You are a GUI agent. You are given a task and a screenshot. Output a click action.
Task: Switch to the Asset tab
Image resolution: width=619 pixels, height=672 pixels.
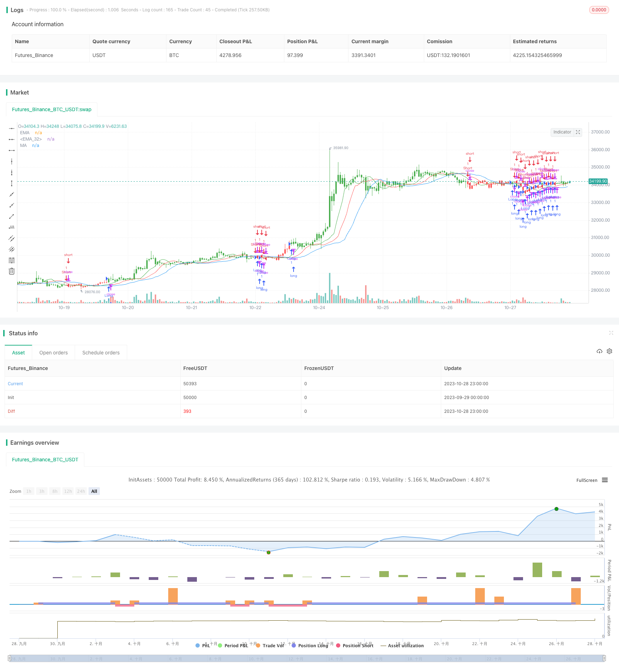(x=18, y=353)
